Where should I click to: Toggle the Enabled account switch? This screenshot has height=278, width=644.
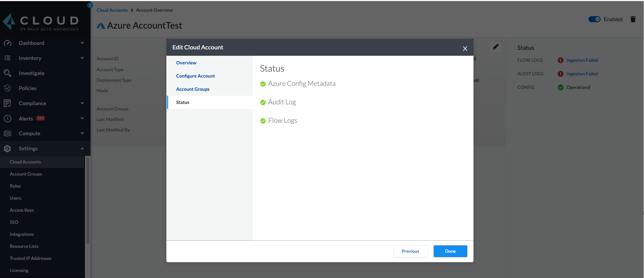(x=594, y=19)
